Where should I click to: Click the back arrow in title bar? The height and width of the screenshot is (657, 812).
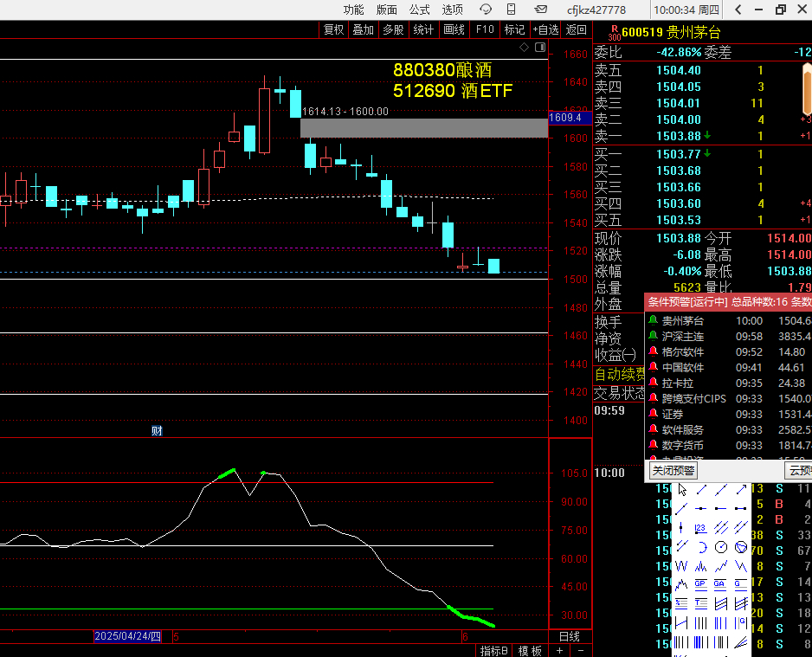coord(738,10)
